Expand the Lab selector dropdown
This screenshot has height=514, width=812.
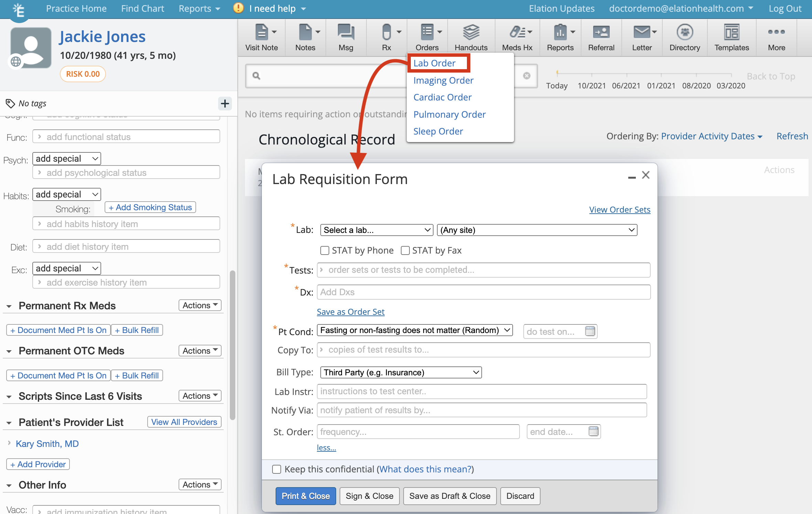click(x=374, y=230)
